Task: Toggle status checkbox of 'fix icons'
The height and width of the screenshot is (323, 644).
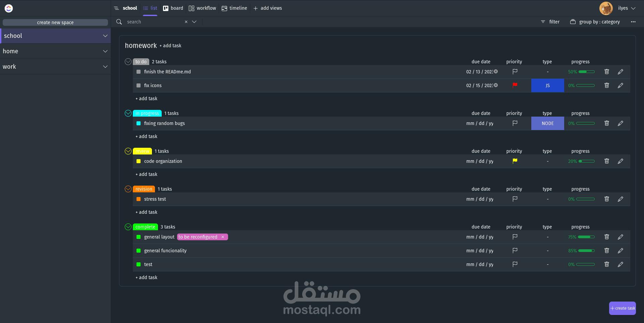Action: pos(139,85)
